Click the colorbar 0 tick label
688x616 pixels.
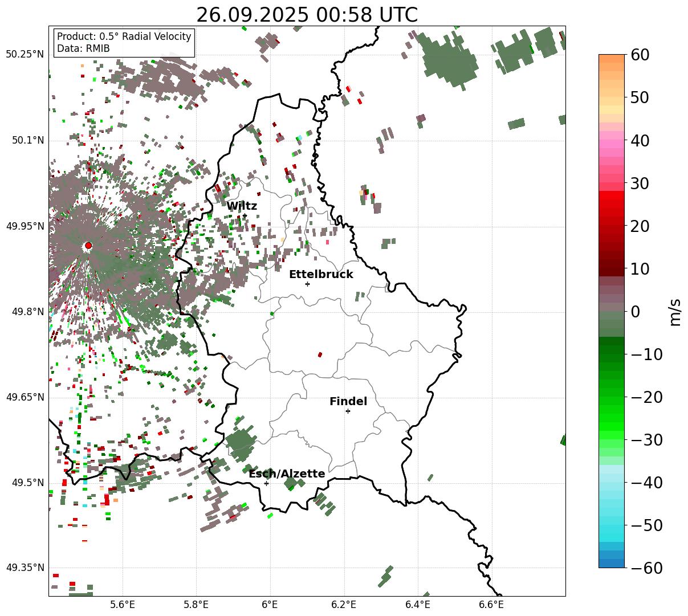tap(635, 311)
